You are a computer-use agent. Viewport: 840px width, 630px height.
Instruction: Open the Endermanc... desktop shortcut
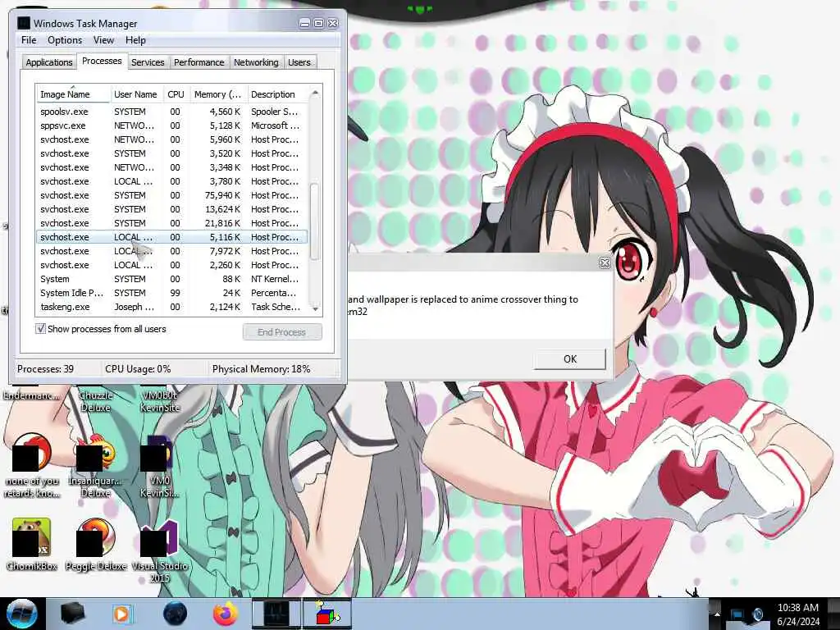pos(32,395)
